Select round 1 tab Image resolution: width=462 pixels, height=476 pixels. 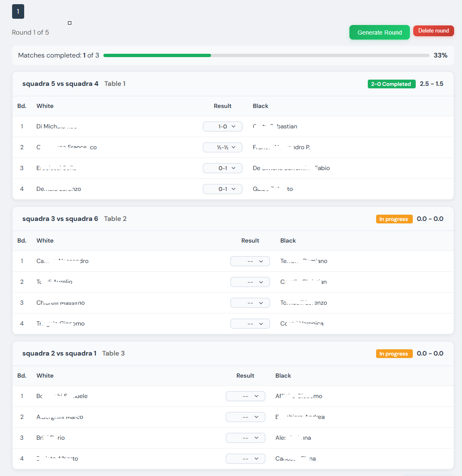click(x=18, y=12)
